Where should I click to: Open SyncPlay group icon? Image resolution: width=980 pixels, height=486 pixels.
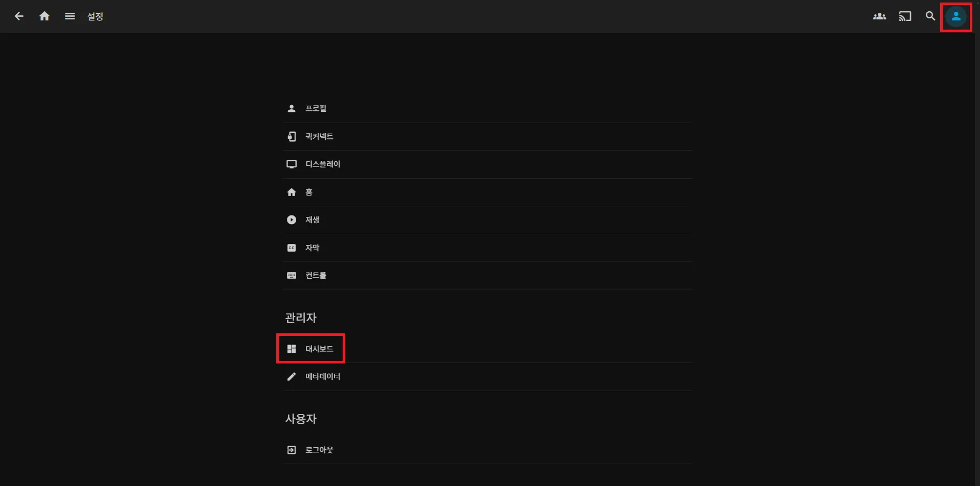(x=879, y=16)
